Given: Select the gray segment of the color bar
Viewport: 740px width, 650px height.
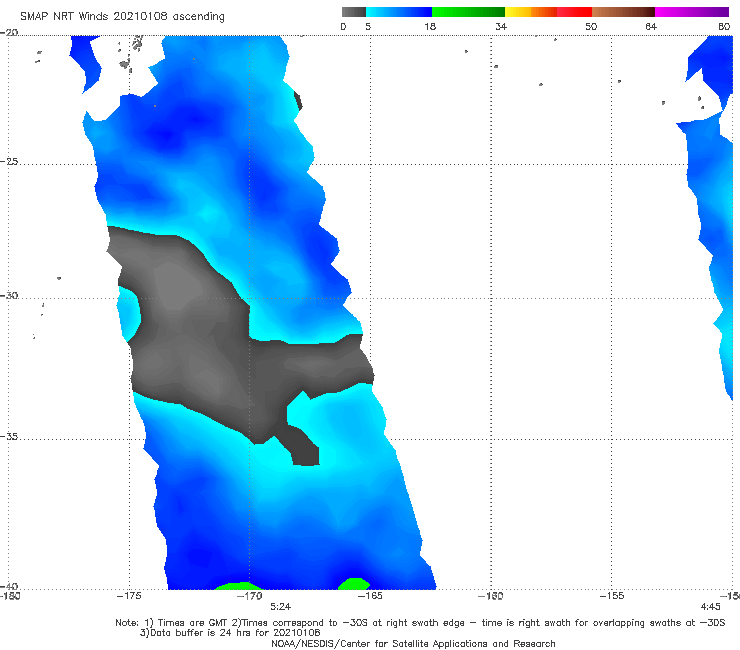Looking at the screenshot, I should [x=354, y=12].
